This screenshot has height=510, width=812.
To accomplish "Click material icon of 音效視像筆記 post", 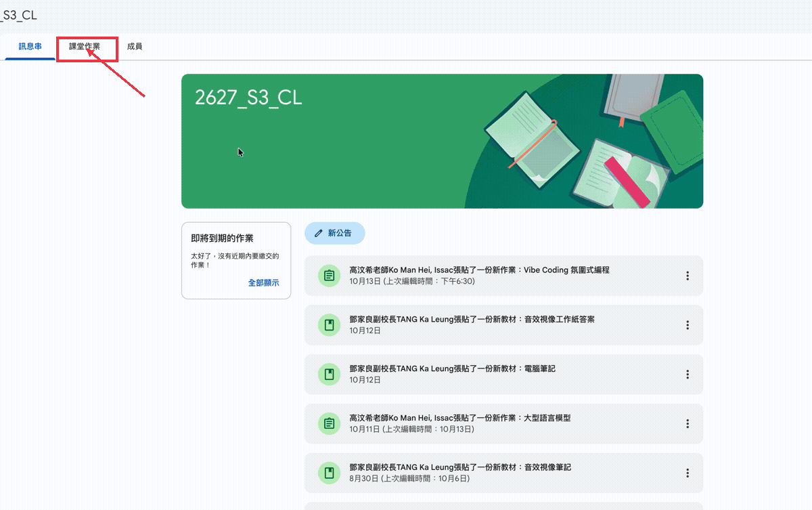I will pyautogui.click(x=329, y=473).
